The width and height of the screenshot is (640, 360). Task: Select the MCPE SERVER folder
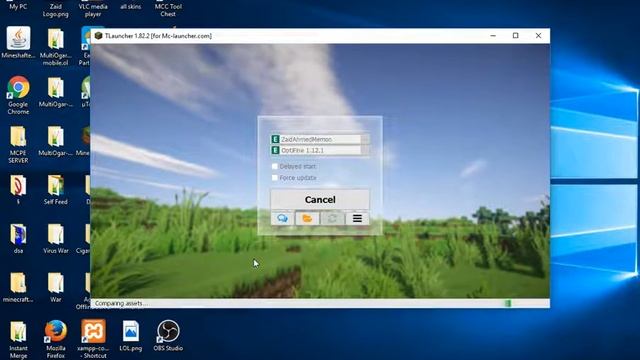[x=18, y=144]
